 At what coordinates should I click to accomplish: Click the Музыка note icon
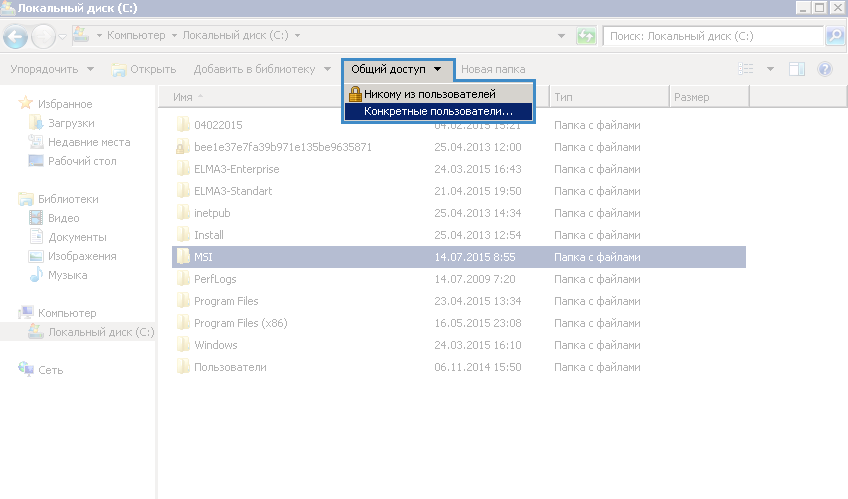(36, 275)
